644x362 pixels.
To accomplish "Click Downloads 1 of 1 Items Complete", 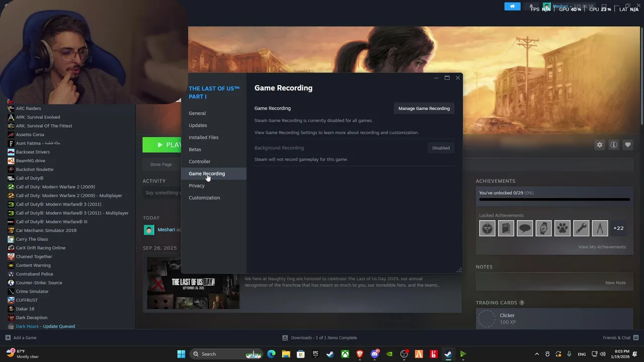I will pyautogui.click(x=324, y=337).
